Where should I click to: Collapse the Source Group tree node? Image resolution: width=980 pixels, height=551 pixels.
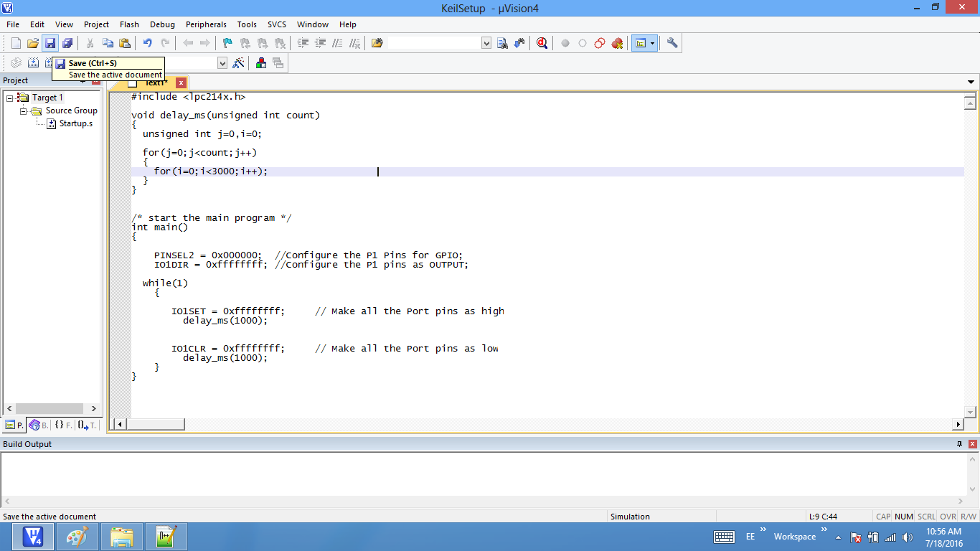point(24,111)
